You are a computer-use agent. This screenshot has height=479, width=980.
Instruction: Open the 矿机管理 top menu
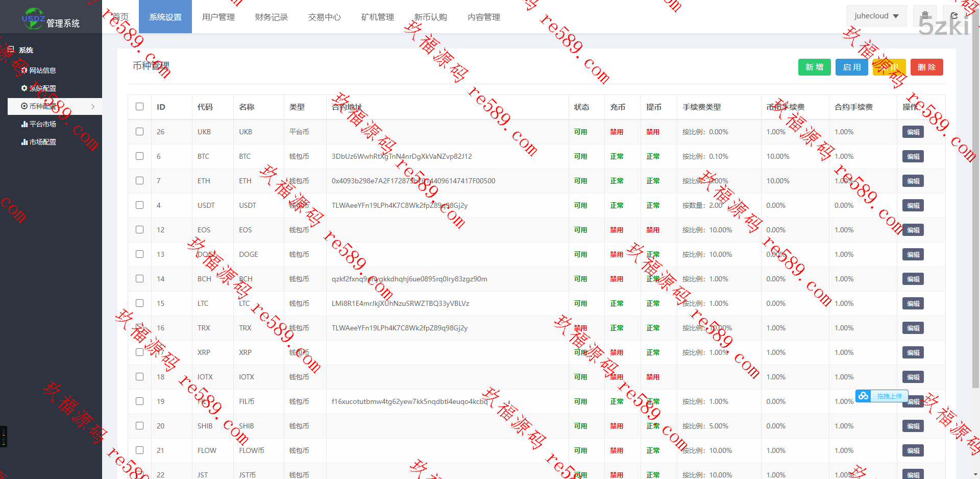point(378,17)
